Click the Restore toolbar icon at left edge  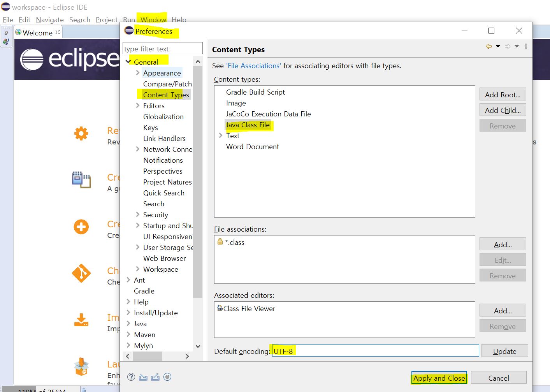6,33
